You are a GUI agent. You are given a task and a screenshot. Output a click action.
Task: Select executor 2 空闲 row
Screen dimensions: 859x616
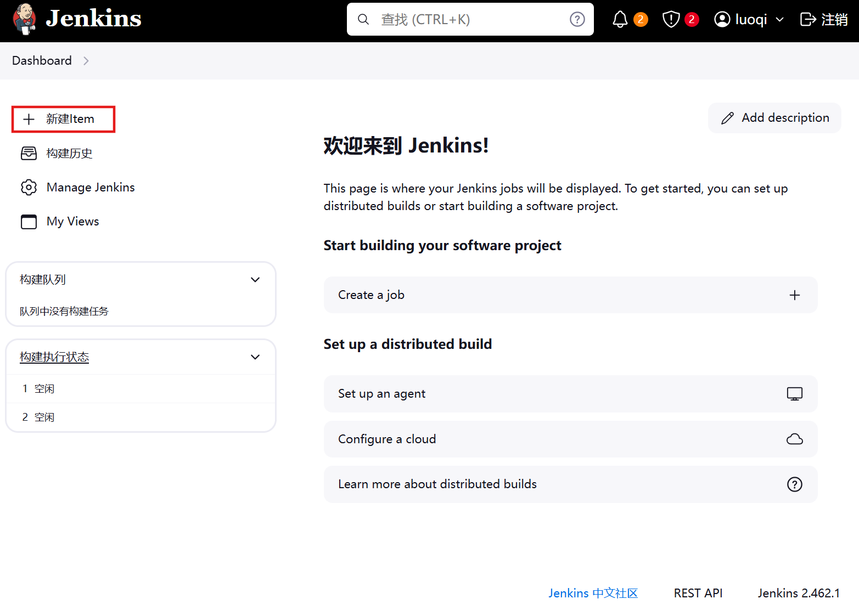pyautogui.click(x=141, y=417)
